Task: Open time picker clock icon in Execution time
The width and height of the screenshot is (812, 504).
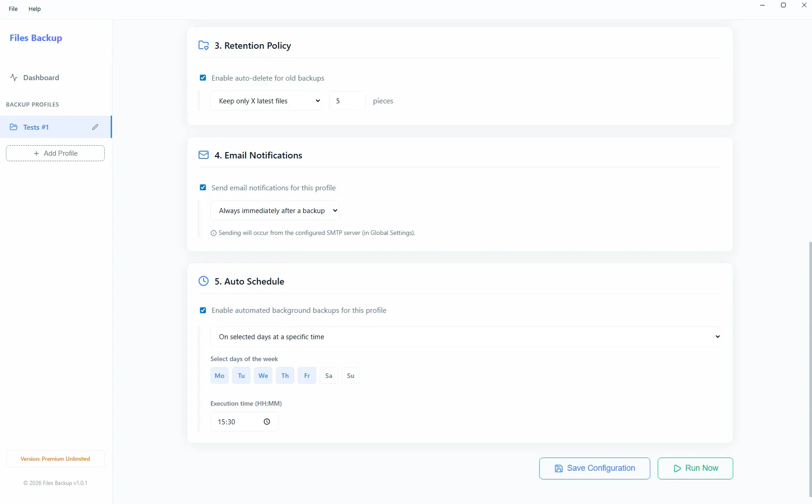Action: [267, 422]
